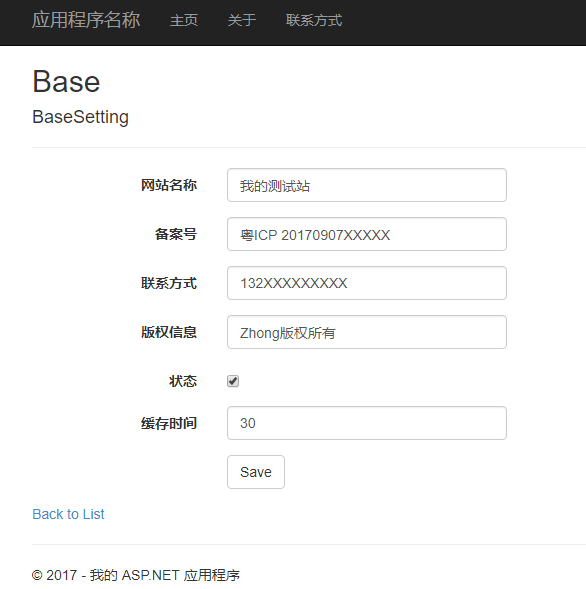Go to the 主页 nav item
The width and height of the screenshot is (586, 589).
point(184,20)
